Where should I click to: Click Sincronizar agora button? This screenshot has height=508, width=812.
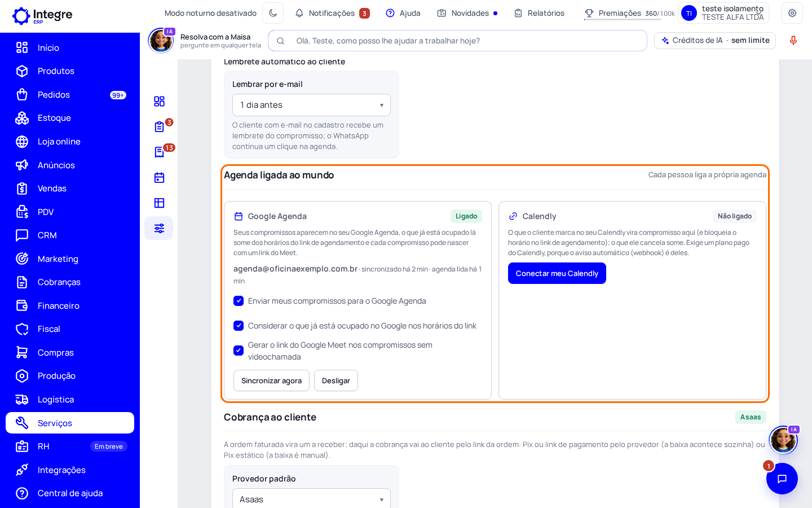(271, 380)
